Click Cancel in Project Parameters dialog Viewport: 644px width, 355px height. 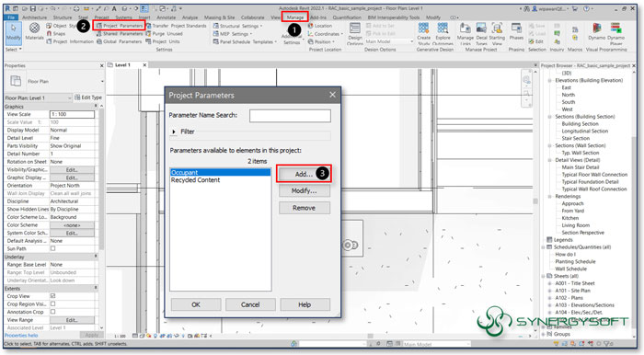[x=250, y=304]
